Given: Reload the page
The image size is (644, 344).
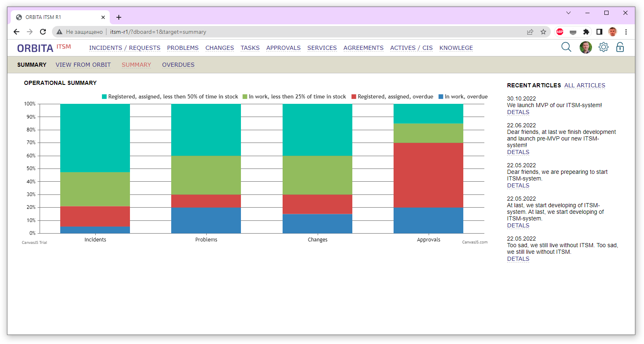Looking at the screenshot, I should coord(43,32).
